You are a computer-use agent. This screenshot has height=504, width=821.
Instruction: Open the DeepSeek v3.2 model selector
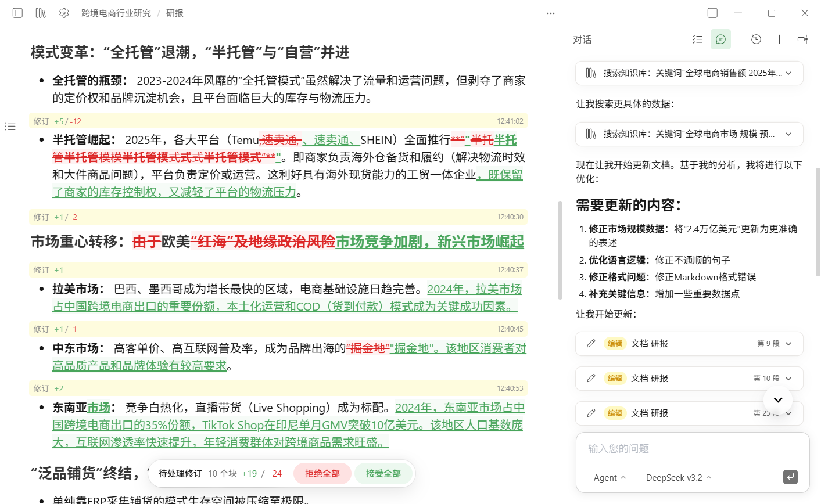[678, 477]
